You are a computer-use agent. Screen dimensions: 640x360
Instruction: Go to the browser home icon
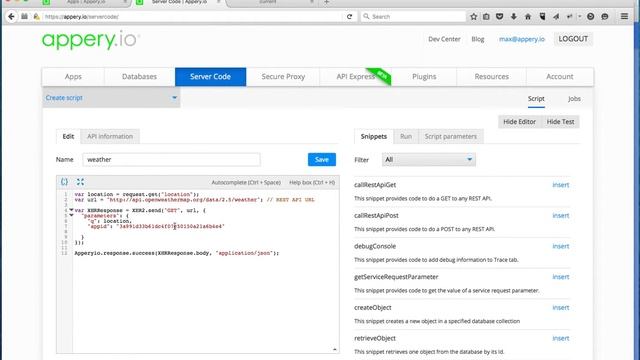click(x=528, y=17)
